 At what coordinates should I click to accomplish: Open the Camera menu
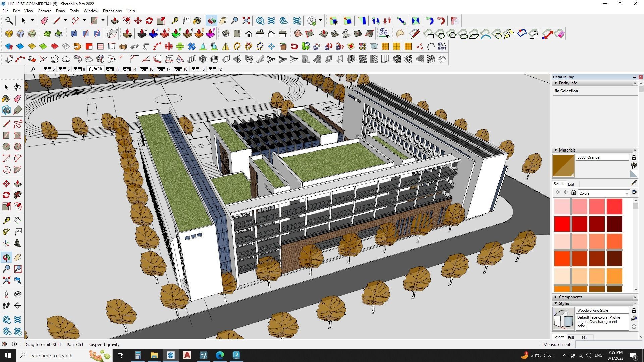click(44, 11)
